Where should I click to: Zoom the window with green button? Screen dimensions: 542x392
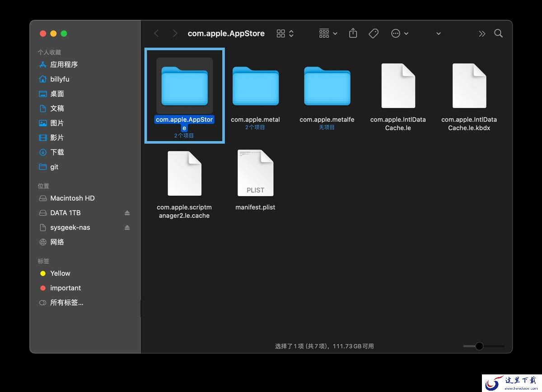tap(64, 33)
